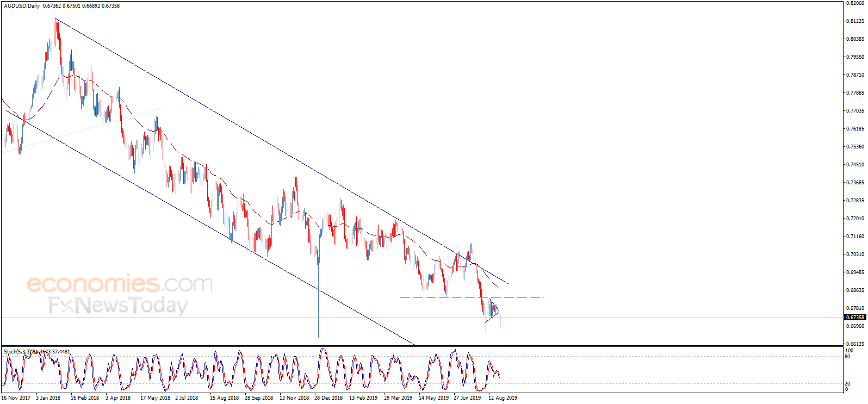Click the 0.66135 price axis label
Screen dimensions: 868x404
[855, 344]
